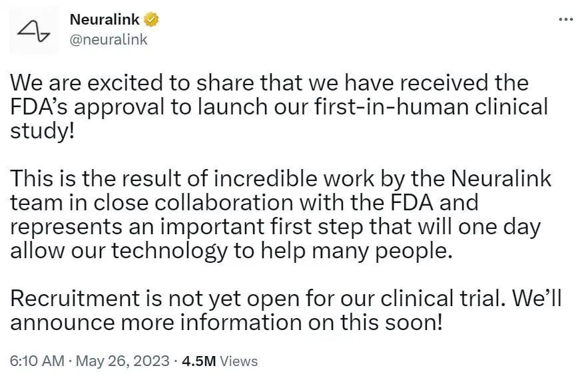Click the word "technology" in the tweet
This screenshot has width=588, height=380.
170,251
